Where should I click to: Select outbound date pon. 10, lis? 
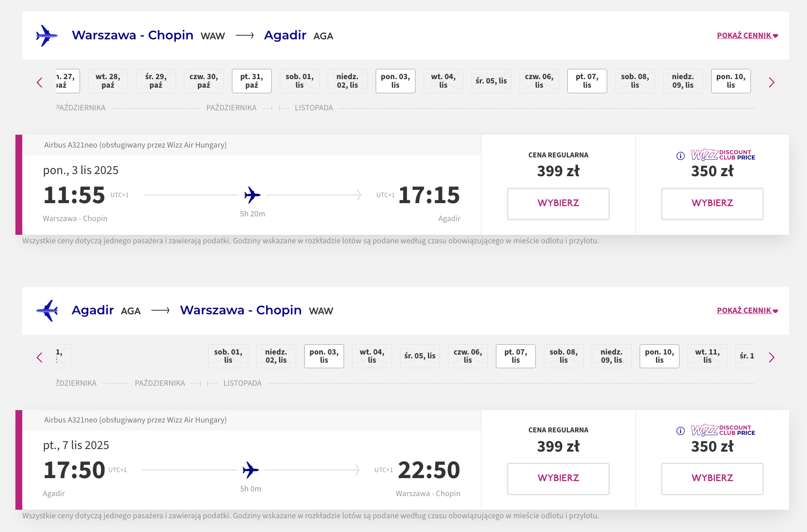(x=731, y=81)
